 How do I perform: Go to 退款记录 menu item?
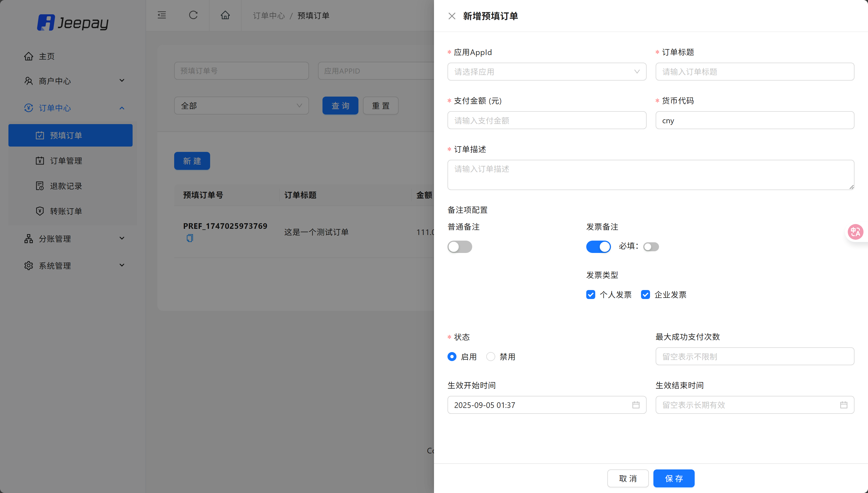[66, 186]
